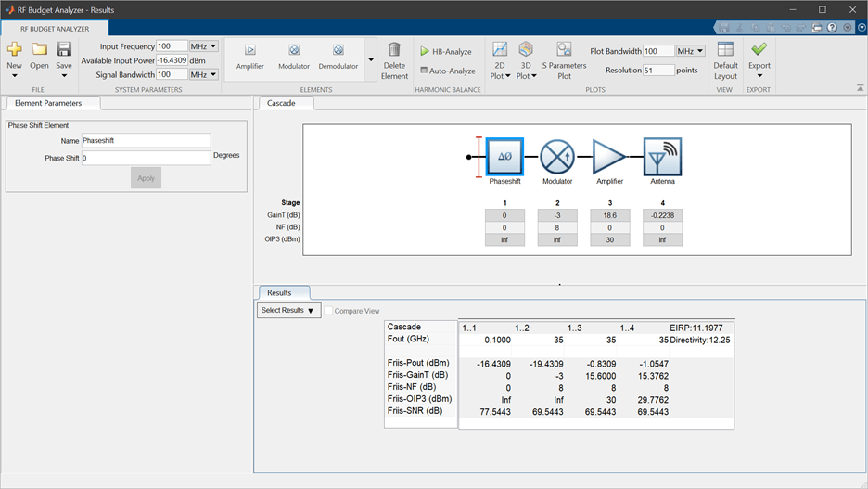Run HB-Analyze harmonic balance
Viewport: 868px width, 489px height.
pyautogui.click(x=446, y=52)
